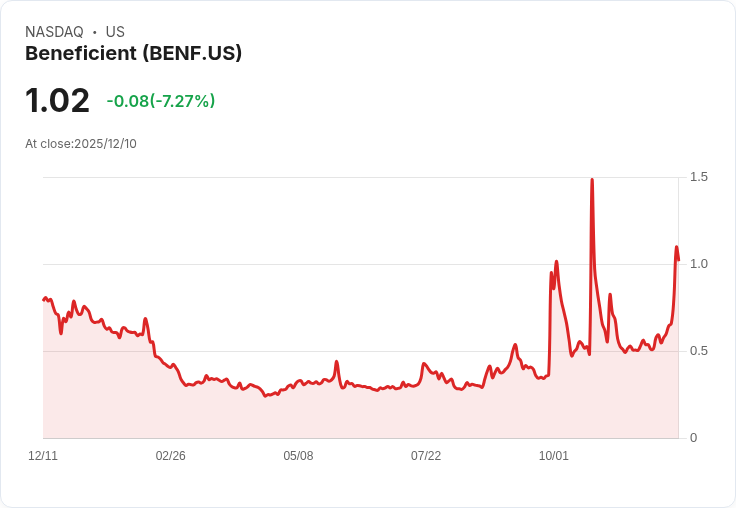
Task: Click the chart line's starting point near 12/11
Action: click(44, 299)
